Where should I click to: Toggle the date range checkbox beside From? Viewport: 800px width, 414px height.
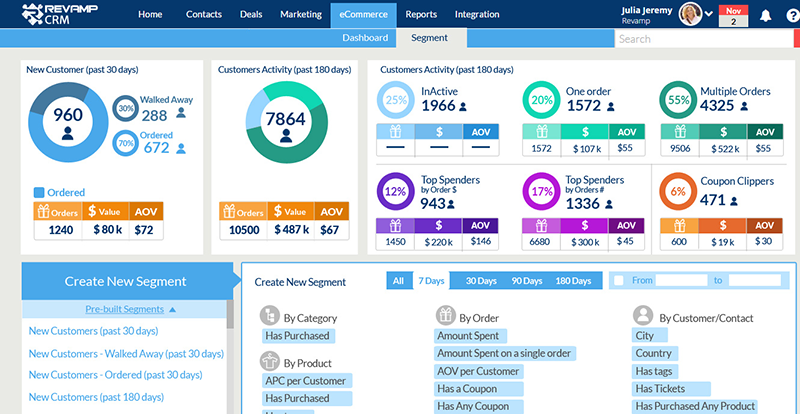coord(619,281)
